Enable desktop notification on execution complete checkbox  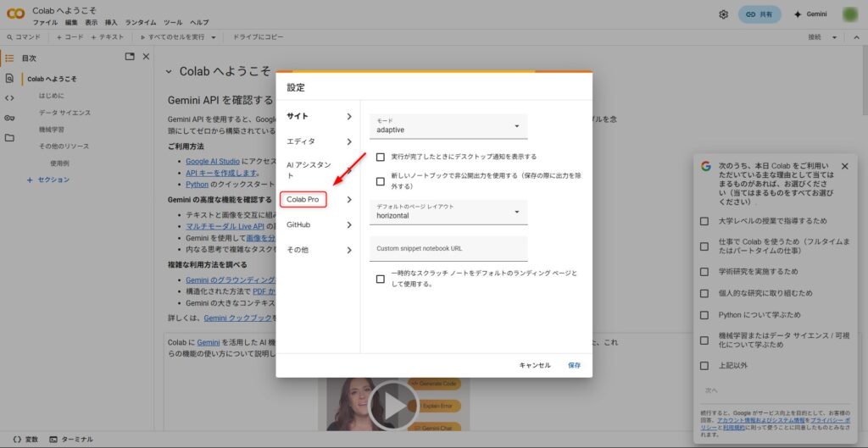[381, 157]
